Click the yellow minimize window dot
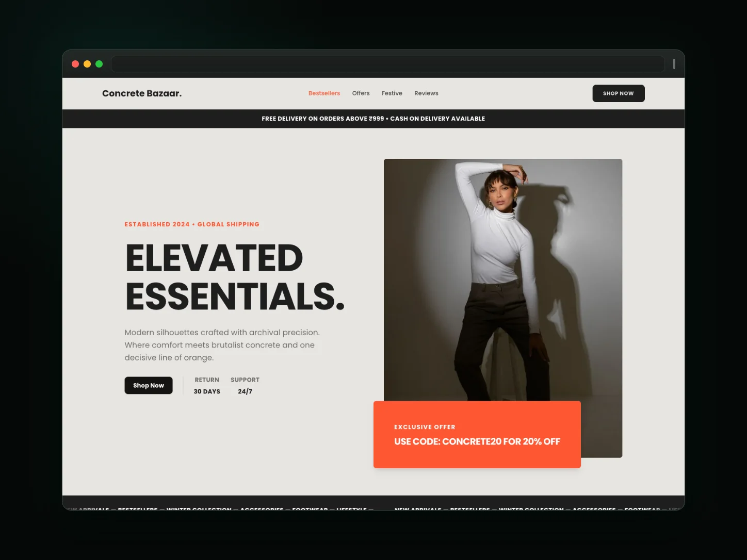The width and height of the screenshot is (747, 560). pos(87,64)
